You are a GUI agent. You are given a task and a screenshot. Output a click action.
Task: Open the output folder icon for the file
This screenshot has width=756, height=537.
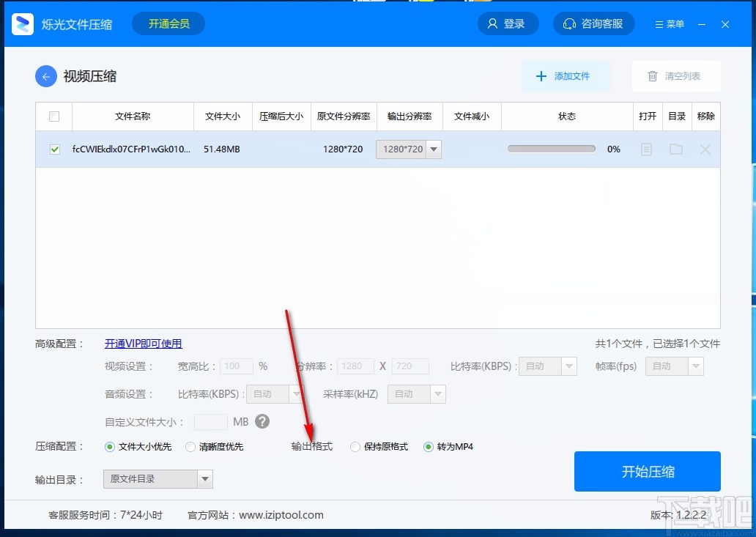(x=676, y=149)
